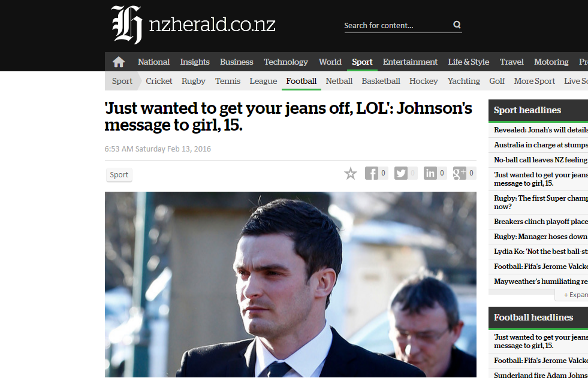This screenshot has height=378, width=588.
Task: Share article via Google Plus icon
Action: tap(459, 173)
